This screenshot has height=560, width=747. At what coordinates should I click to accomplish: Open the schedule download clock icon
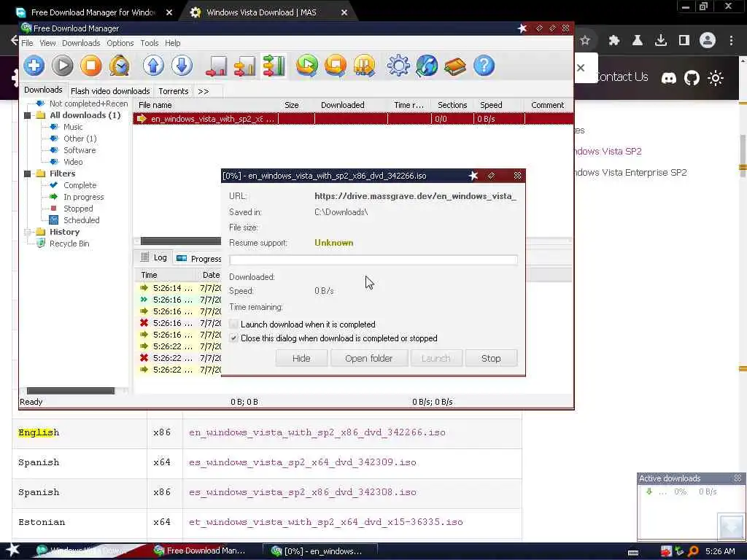[x=119, y=65]
